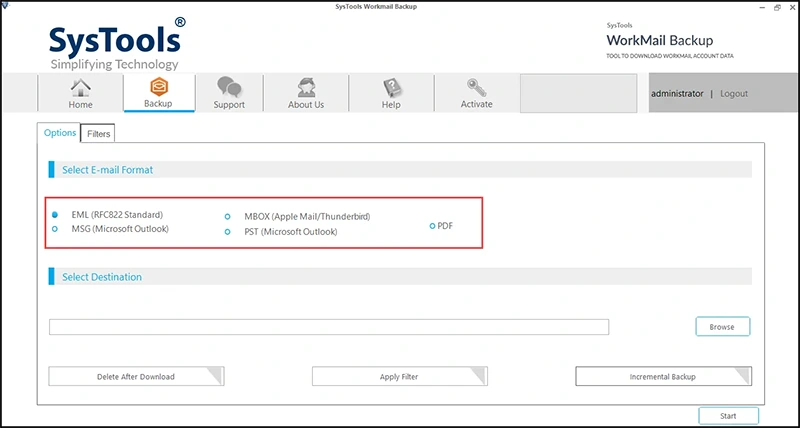Select PST (Microsoft Outlook) format
Image resolution: width=800 pixels, height=428 pixels.
coord(228,232)
